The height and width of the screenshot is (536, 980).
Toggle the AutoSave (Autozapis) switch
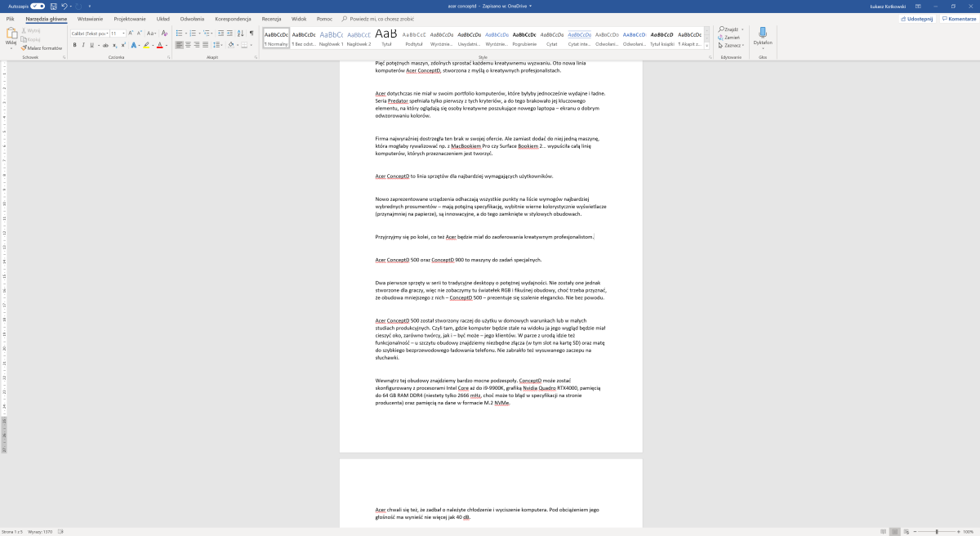(x=38, y=7)
